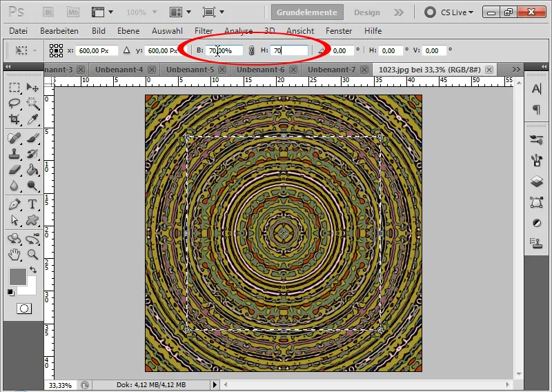This screenshot has height=392, width=552.
Task: Select the Paint Bucket tool
Action: pyautogui.click(x=32, y=170)
